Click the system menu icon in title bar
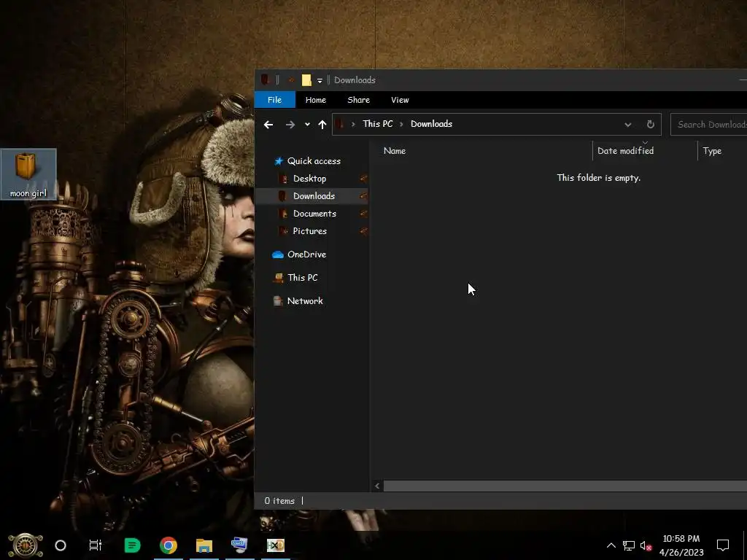Screen dimensions: 747x560 266,80
